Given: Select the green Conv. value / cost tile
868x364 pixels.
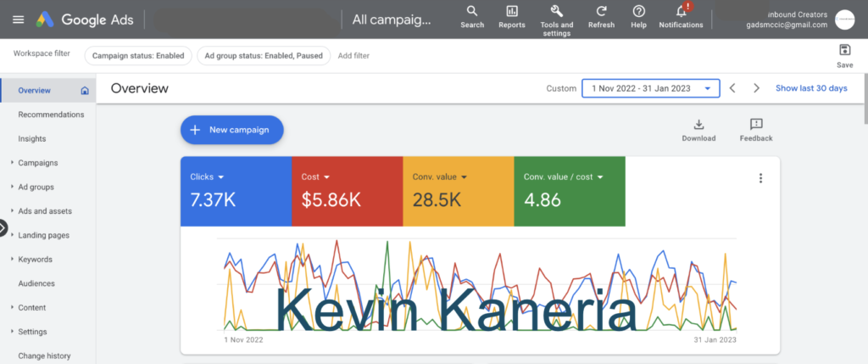Looking at the screenshot, I should tap(570, 191).
